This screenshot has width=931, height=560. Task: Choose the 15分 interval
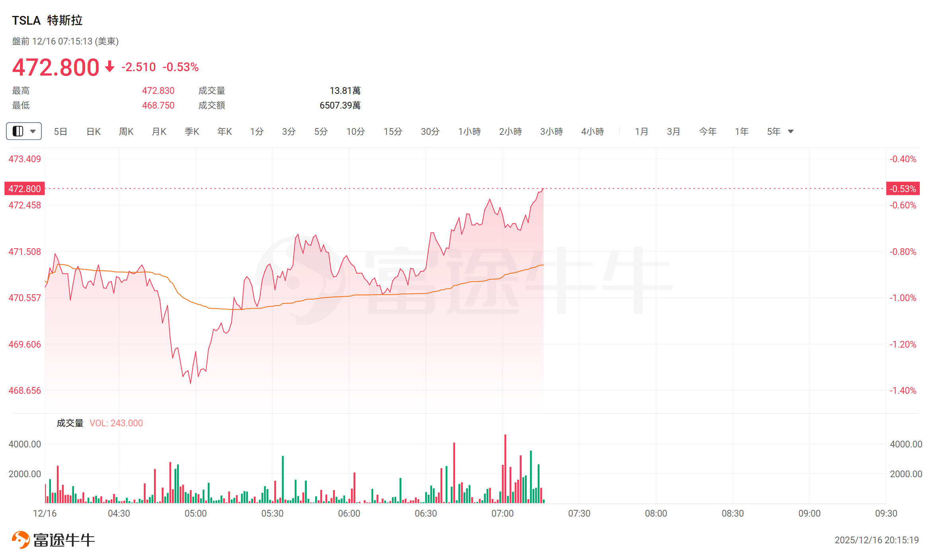[x=393, y=132]
